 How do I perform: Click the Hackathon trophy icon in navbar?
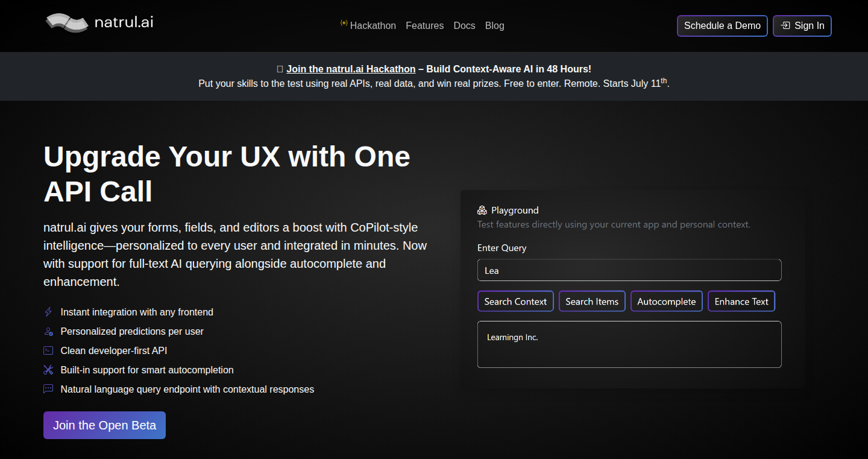click(x=344, y=24)
